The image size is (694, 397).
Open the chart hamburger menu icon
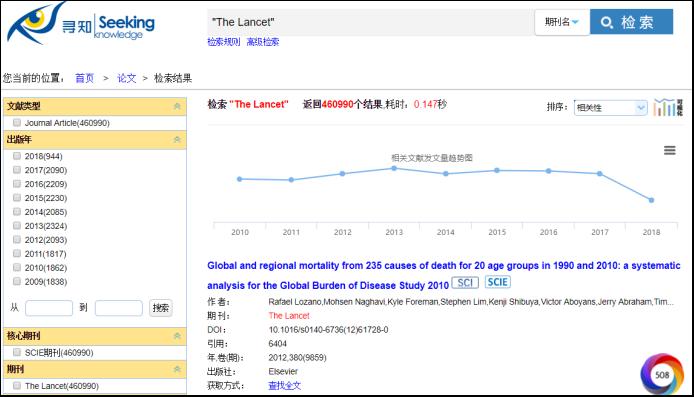click(x=670, y=150)
